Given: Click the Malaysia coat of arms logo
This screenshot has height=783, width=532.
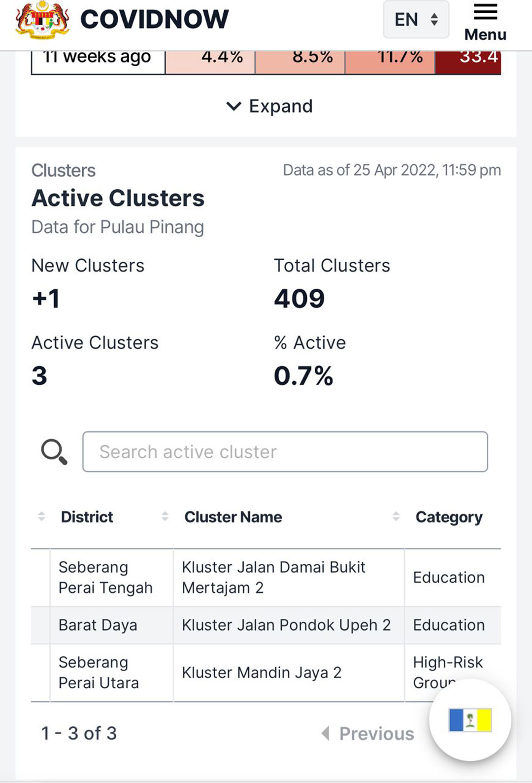Looking at the screenshot, I should 42,20.
